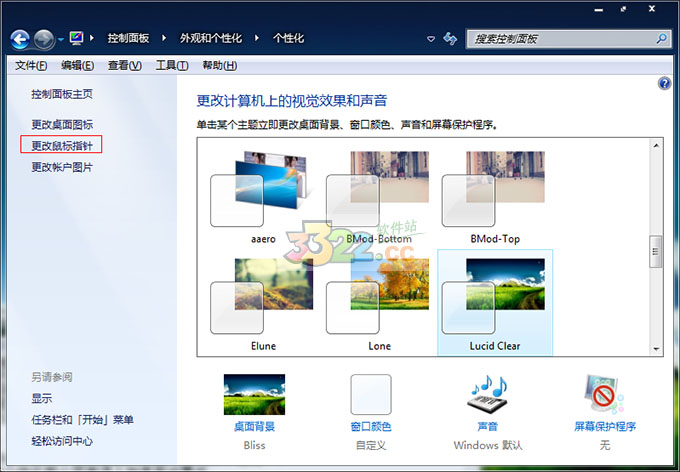Viewport: 680px width, 472px height.
Task: Open the 帮助(H) menu
Action: pos(219,66)
